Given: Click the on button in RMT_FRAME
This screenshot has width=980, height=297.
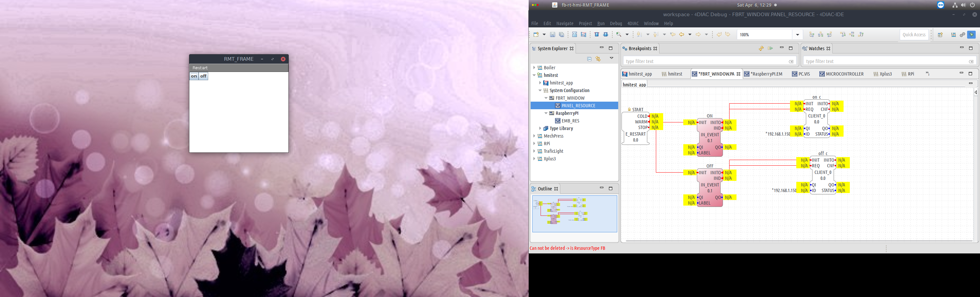Looking at the screenshot, I should point(194,76).
